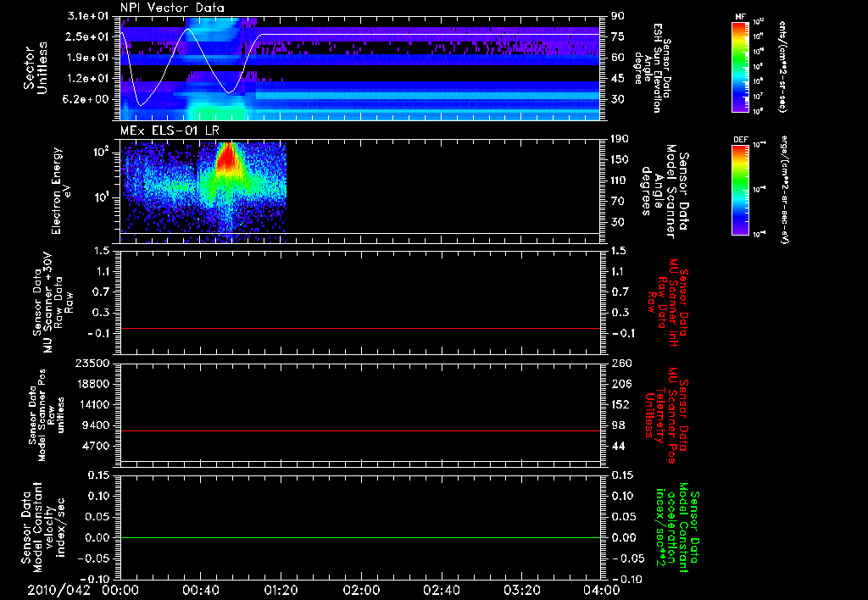This screenshot has width=868, height=600.
Task: Click the "Electron Energy eV" axis label
Action: point(60,191)
